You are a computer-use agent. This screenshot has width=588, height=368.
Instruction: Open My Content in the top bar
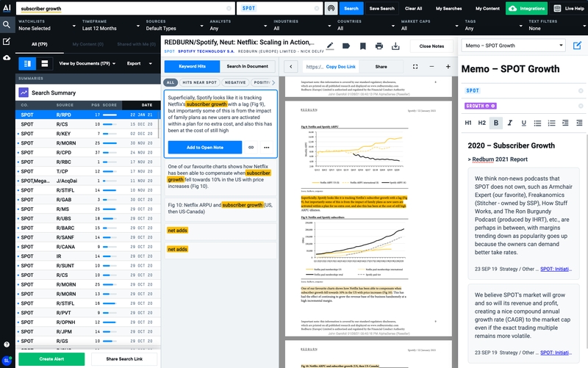click(x=487, y=8)
